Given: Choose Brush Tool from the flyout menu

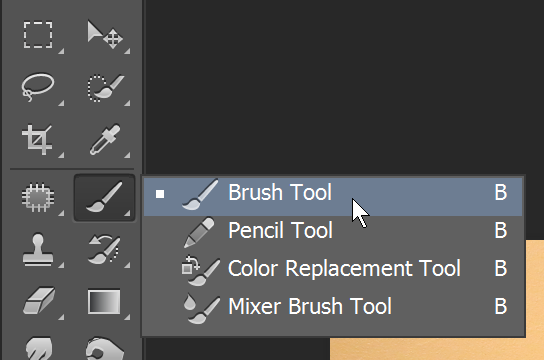Looking at the screenshot, I should [333, 197].
